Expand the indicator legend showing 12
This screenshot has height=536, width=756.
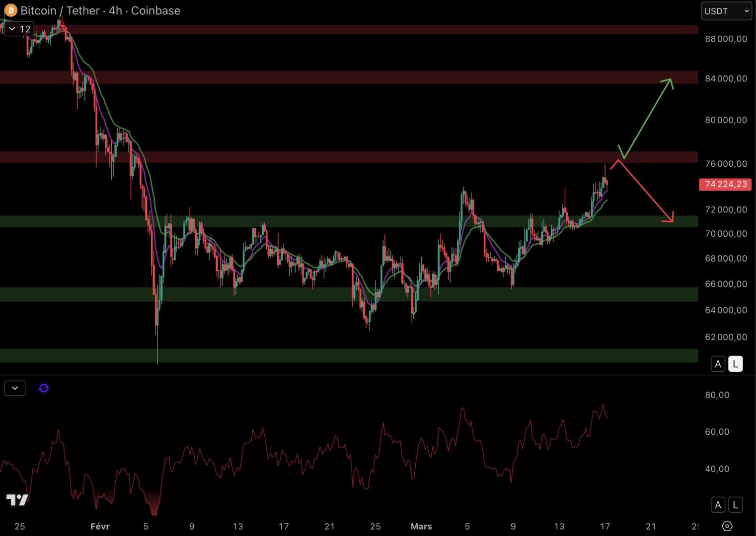pyautogui.click(x=18, y=29)
